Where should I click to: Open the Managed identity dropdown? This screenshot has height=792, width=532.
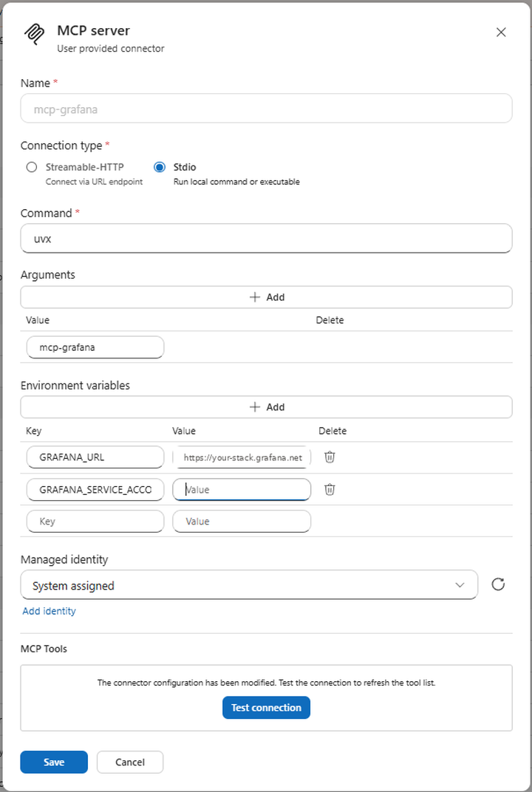[249, 585]
